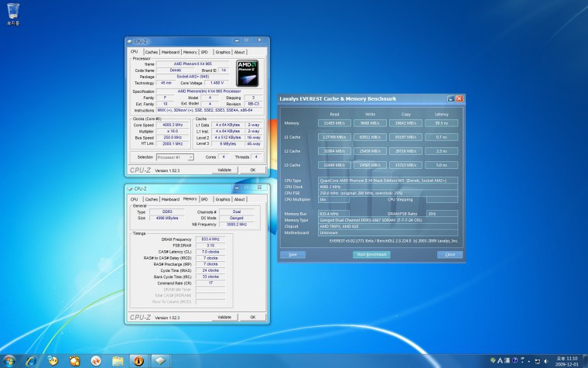
Task: Switch to EVEREST taskbar button
Action: (138, 361)
